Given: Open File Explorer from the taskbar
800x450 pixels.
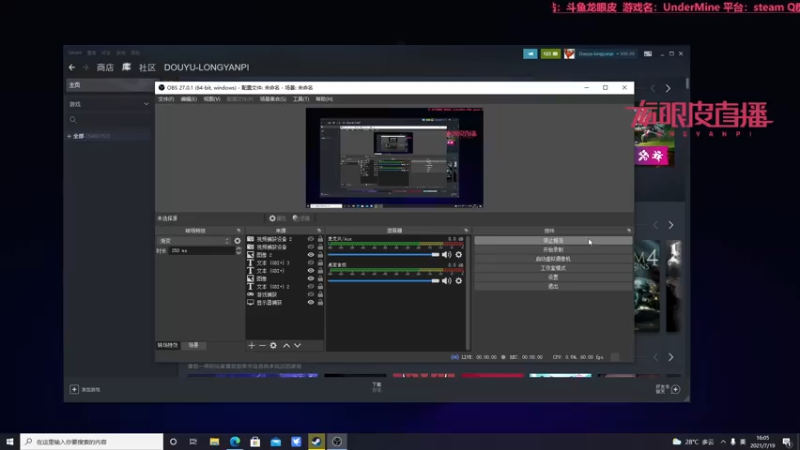Looking at the screenshot, I should click(x=214, y=441).
